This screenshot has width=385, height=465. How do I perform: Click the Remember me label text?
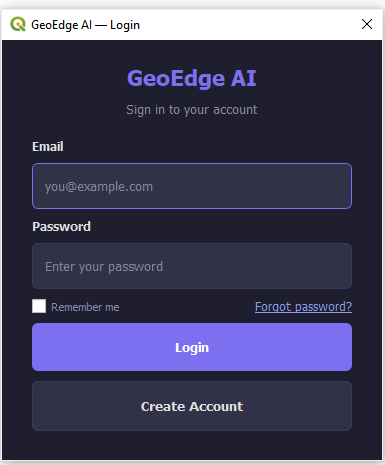(x=85, y=307)
